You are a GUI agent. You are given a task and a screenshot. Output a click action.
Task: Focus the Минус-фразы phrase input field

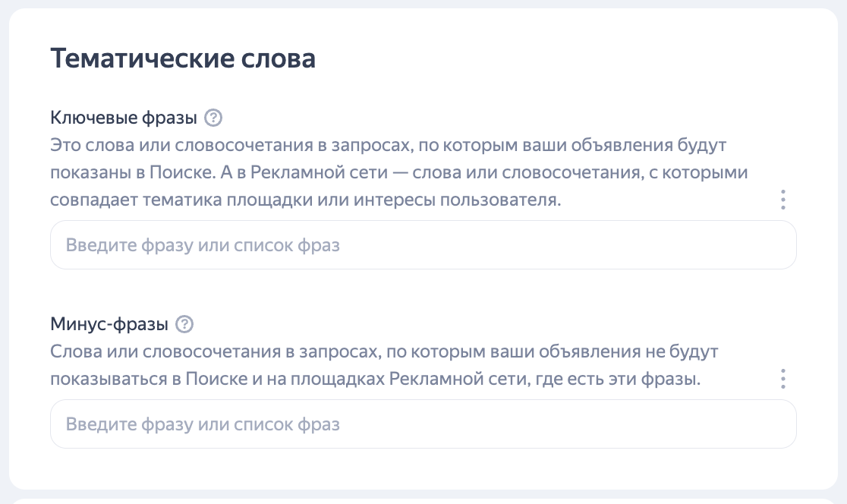coord(423,424)
